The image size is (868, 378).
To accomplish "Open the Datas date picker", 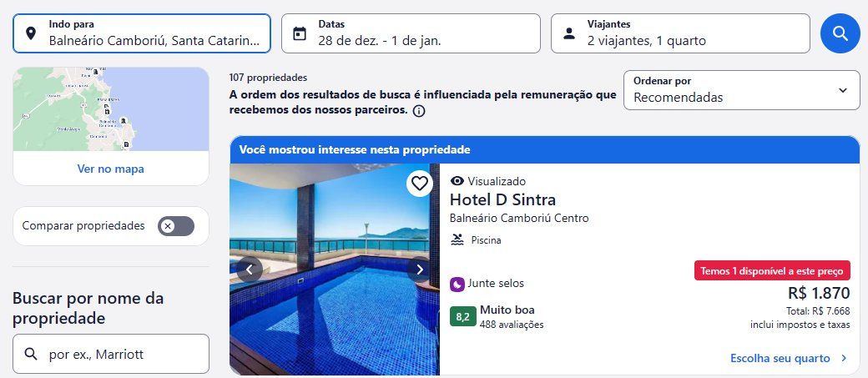I will [411, 33].
